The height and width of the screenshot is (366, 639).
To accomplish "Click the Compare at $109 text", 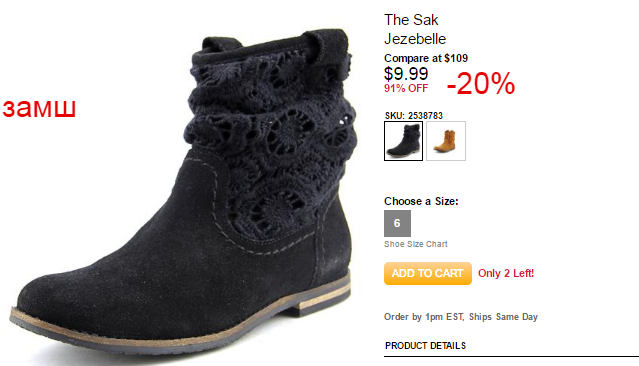I will [x=426, y=58].
